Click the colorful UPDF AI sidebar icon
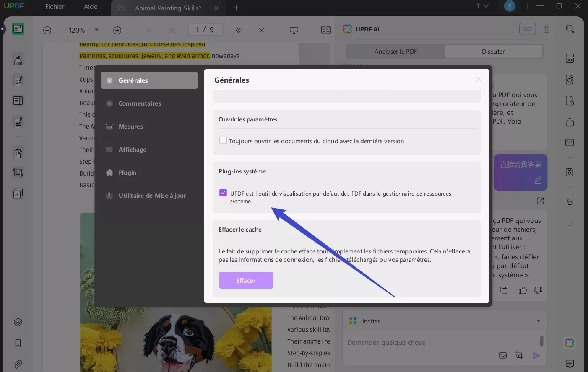The height and width of the screenshot is (372, 588). point(570,343)
